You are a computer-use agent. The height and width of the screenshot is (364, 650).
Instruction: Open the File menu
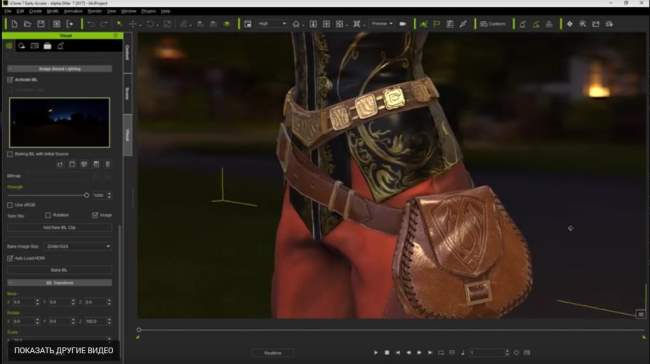tap(8, 11)
